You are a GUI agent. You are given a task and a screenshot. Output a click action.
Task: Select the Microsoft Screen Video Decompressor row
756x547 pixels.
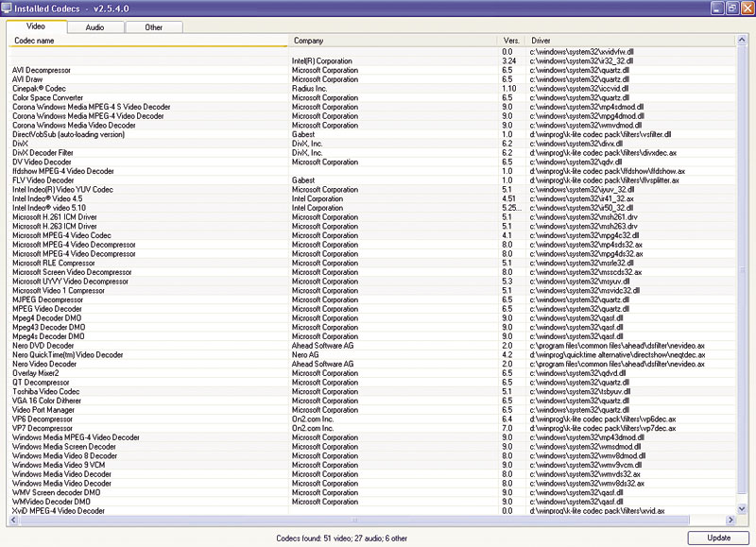coord(372,272)
